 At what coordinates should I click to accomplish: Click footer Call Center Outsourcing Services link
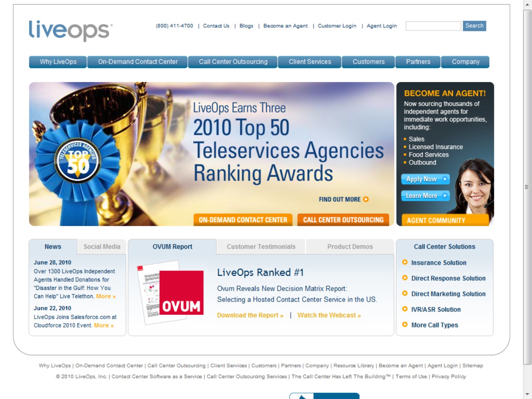point(247,377)
